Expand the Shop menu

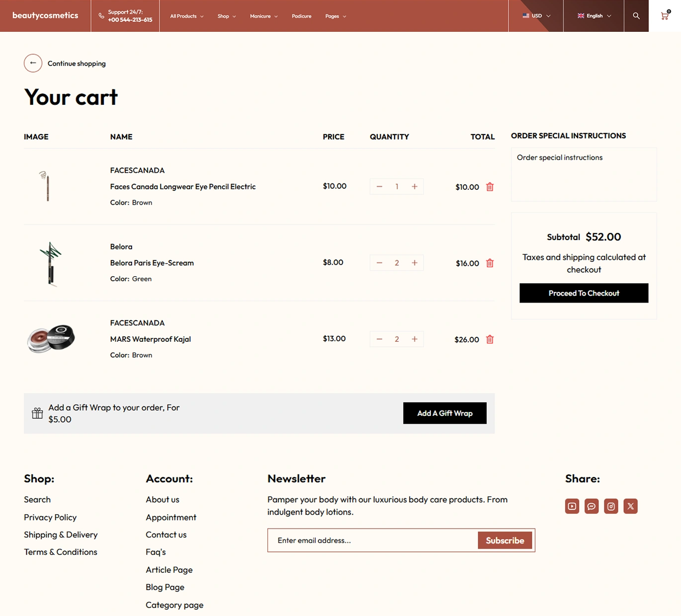pyautogui.click(x=227, y=16)
